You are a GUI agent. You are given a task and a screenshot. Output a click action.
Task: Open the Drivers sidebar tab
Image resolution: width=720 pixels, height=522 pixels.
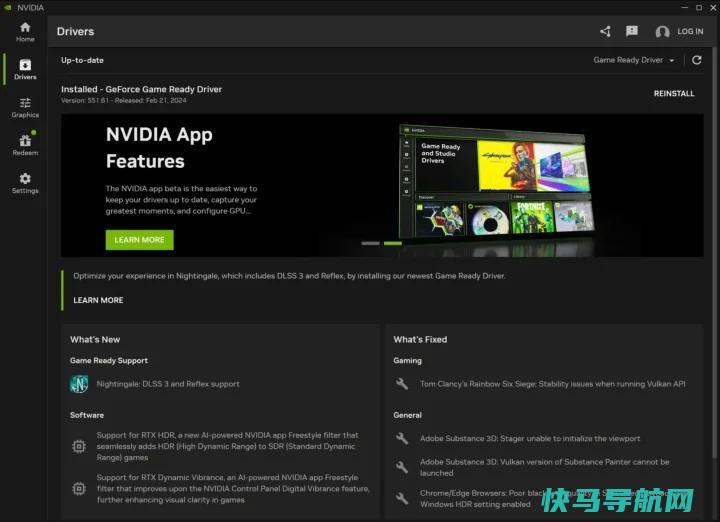point(25,70)
